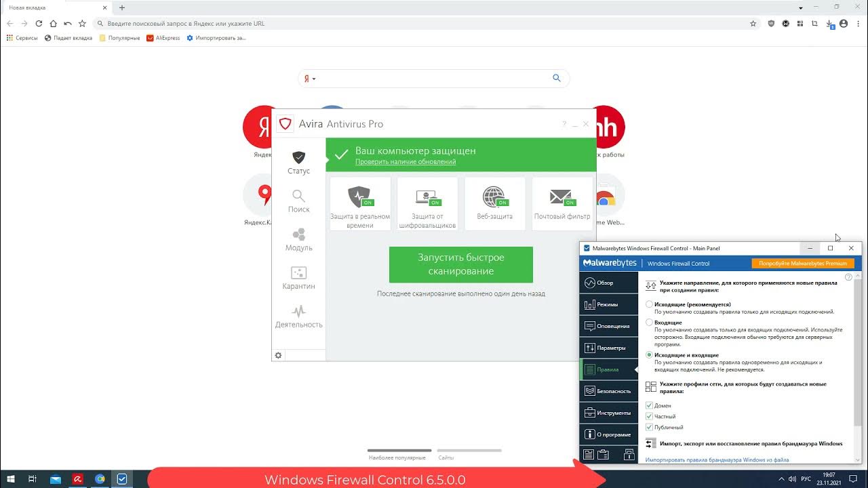Open Avira Деятельность section

point(298,317)
